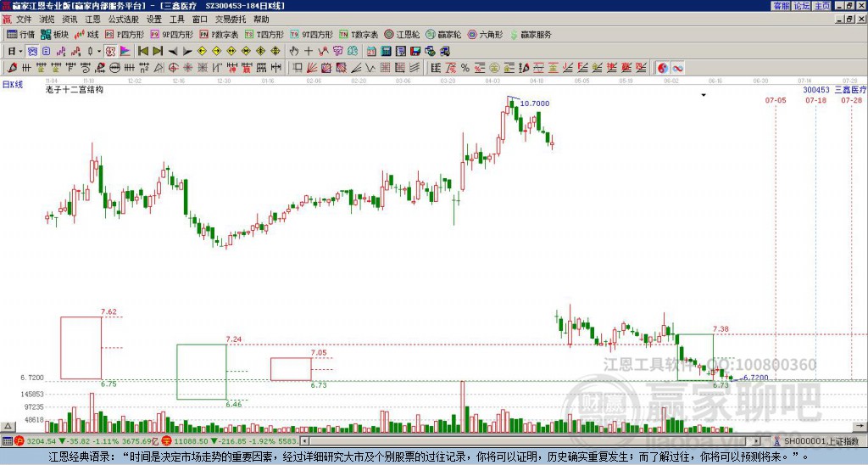The width and height of the screenshot is (868, 465).
Task: Toggle the infinity loop icon
Action: click(x=677, y=68)
